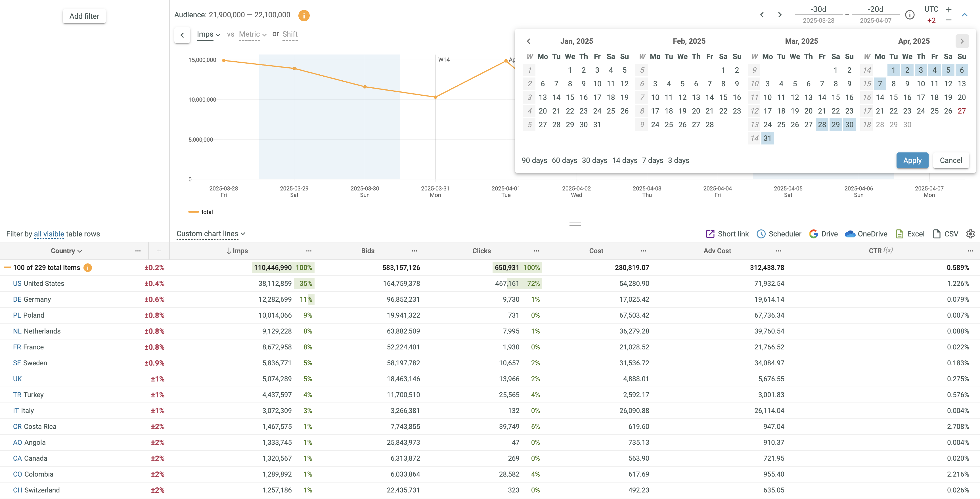Increase the UTC offset with plus
This screenshot has width=980, height=499.
[949, 9]
